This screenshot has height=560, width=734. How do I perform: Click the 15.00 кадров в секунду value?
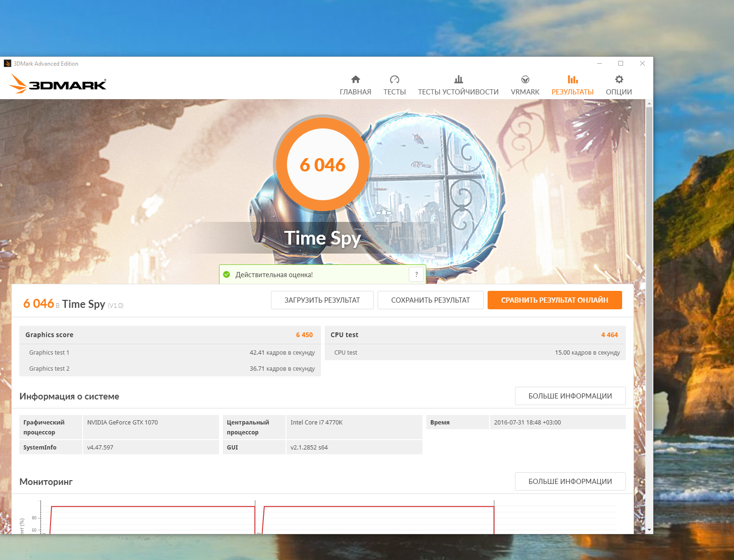pos(588,353)
